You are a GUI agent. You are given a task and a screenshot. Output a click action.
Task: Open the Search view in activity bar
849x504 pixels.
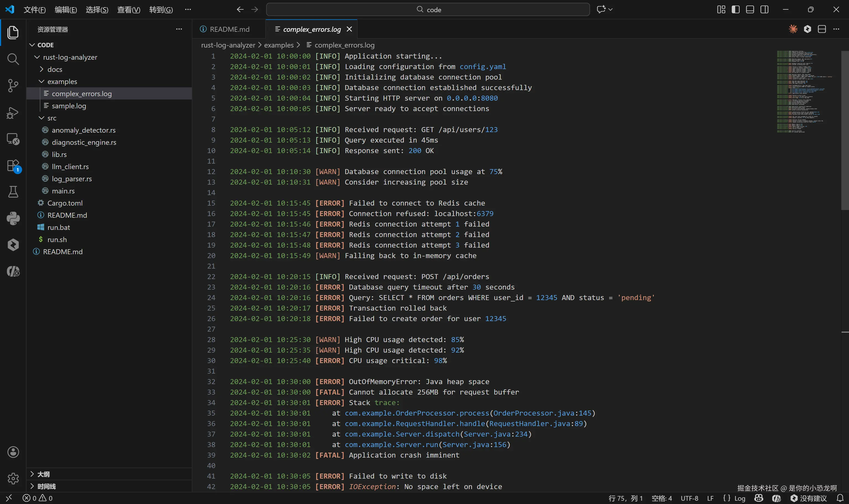pyautogui.click(x=13, y=59)
